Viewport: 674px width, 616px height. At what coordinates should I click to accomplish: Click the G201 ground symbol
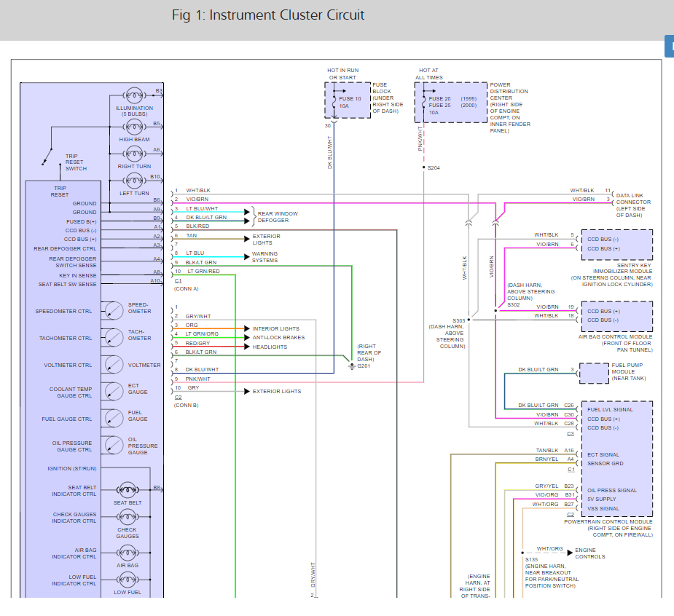352,366
